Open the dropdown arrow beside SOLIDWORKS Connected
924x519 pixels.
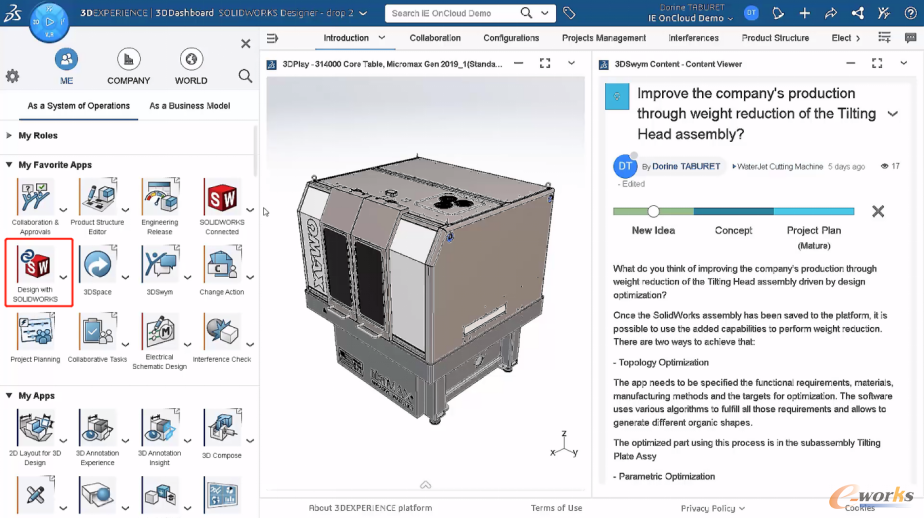250,210
